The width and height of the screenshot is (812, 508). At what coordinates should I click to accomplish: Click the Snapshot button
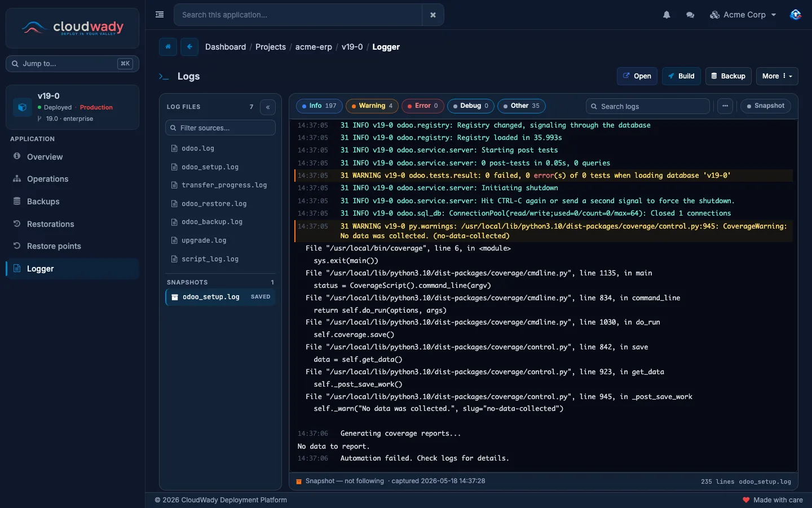[x=766, y=106]
